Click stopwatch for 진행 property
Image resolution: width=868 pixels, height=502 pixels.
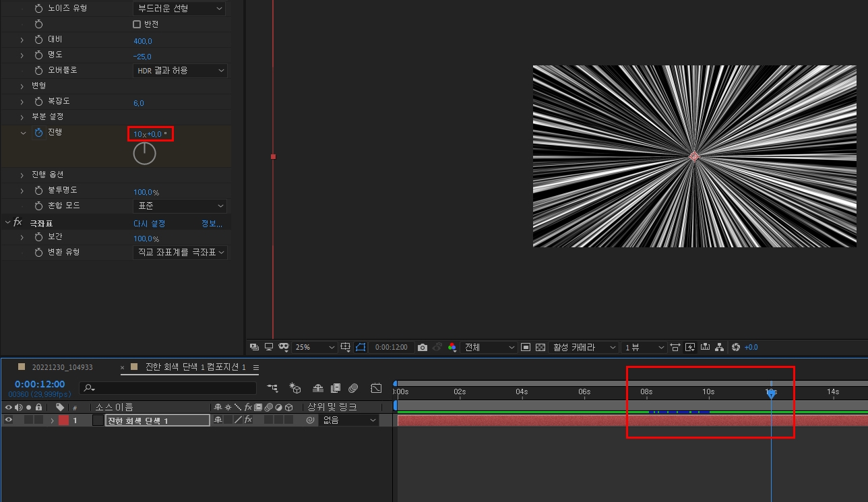38,133
